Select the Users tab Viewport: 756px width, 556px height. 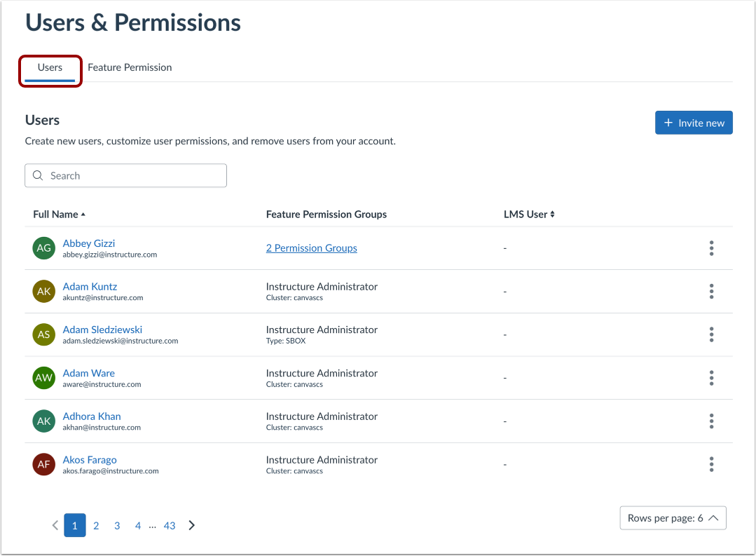point(50,67)
